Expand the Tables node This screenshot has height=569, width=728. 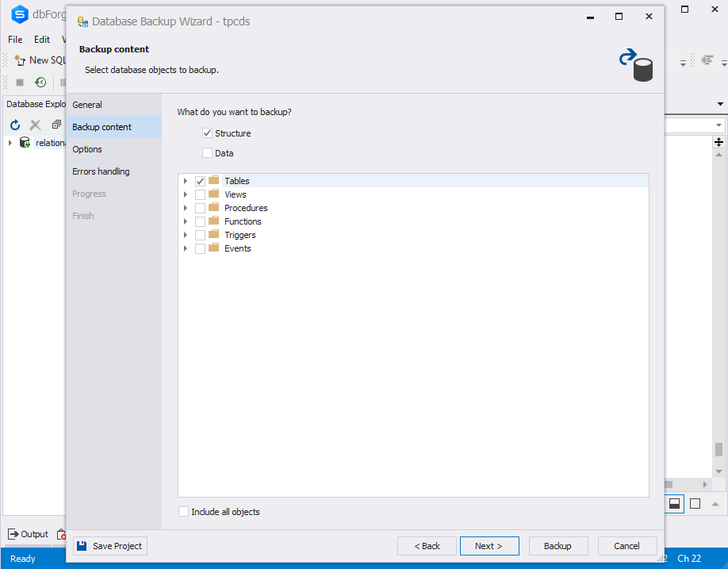(x=186, y=181)
